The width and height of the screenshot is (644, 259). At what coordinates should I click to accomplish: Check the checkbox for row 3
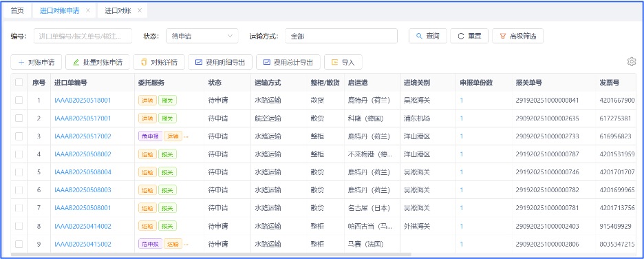(x=19, y=136)
